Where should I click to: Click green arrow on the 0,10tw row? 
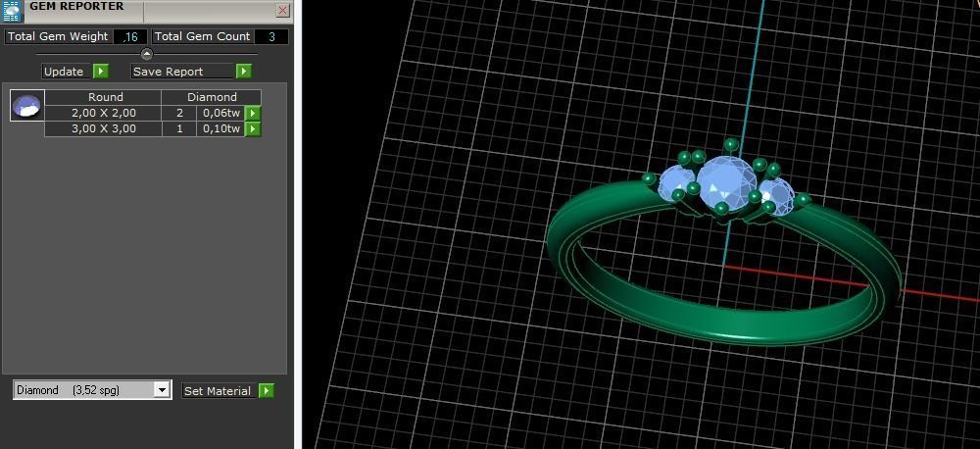253,128
